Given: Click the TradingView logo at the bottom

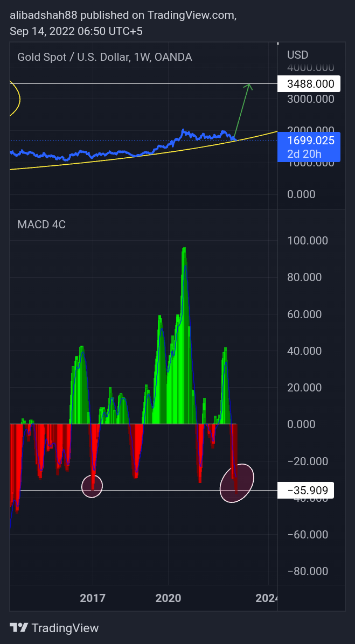Looking at the screenshot, I should [54, 627].
